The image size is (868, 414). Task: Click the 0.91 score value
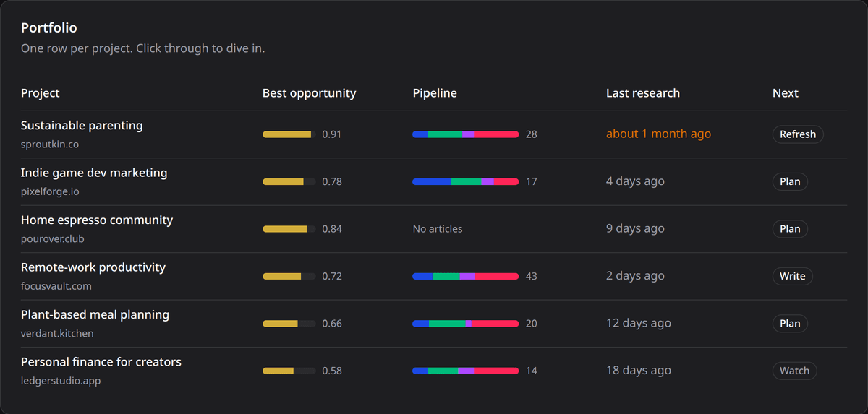click(332, 134)
